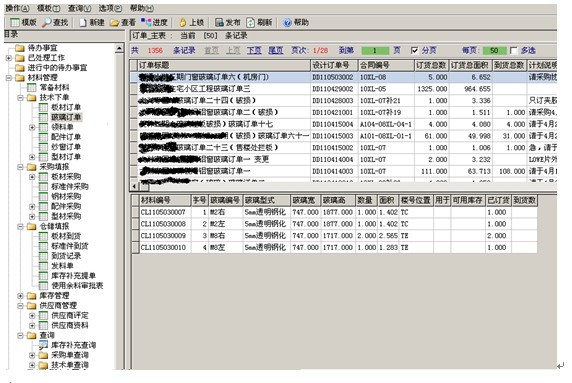The image size is (572, 383).
Task: Click the 模板 toolbar icon
Action: [15, 23]
